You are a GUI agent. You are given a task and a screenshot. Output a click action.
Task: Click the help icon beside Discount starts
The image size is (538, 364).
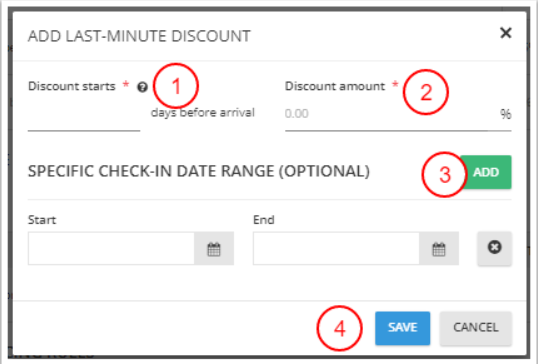coord(142,87)
